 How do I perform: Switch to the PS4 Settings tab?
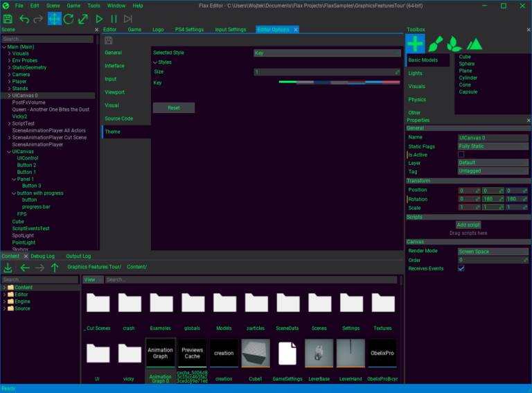[x=189, y=30]
